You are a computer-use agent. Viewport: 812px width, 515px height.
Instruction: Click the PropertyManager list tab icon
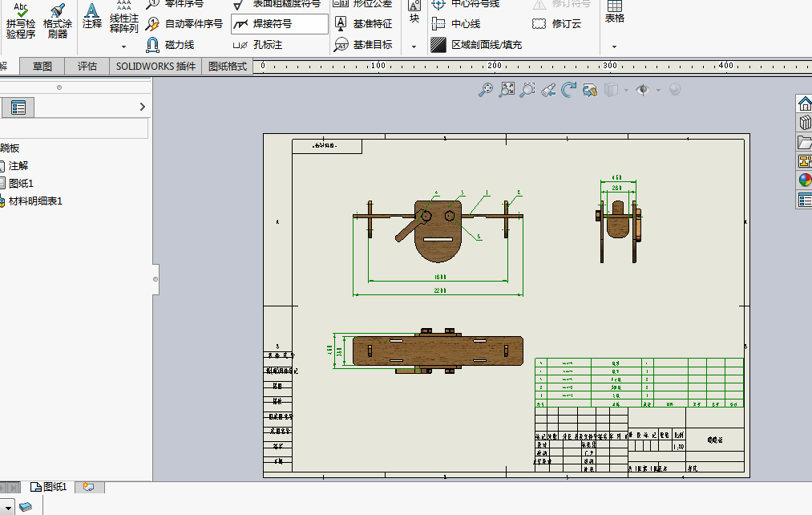tap(18, 107)
